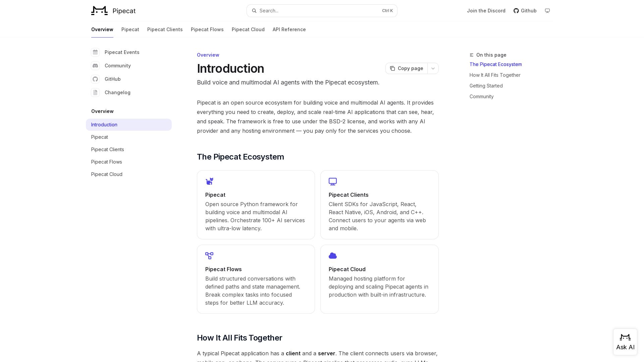This screenshot has width=644, height=362.
Task: Click the Overview sidebar group heading
Action: click(x=102, y=111)
